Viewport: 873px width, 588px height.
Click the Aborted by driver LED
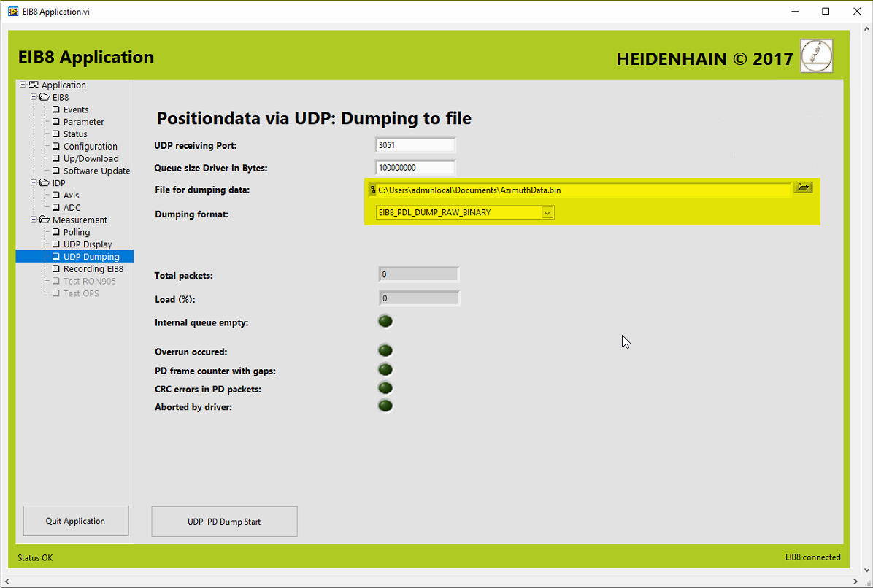[x=385, y=406]
